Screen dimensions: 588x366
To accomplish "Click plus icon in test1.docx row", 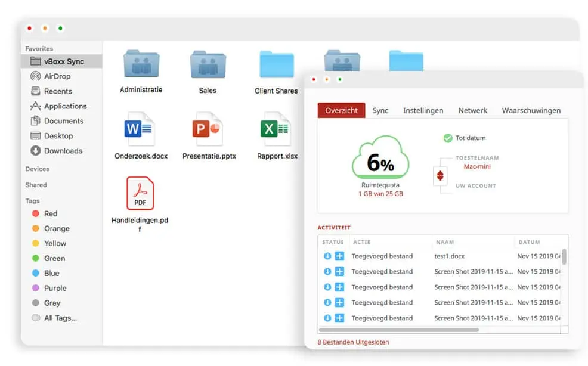I will [x=339, y=256].
